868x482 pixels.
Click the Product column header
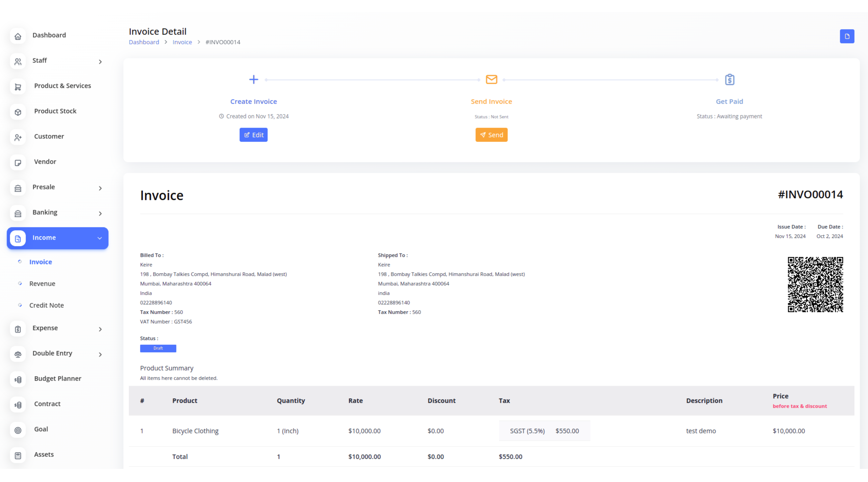coord(185,400)
